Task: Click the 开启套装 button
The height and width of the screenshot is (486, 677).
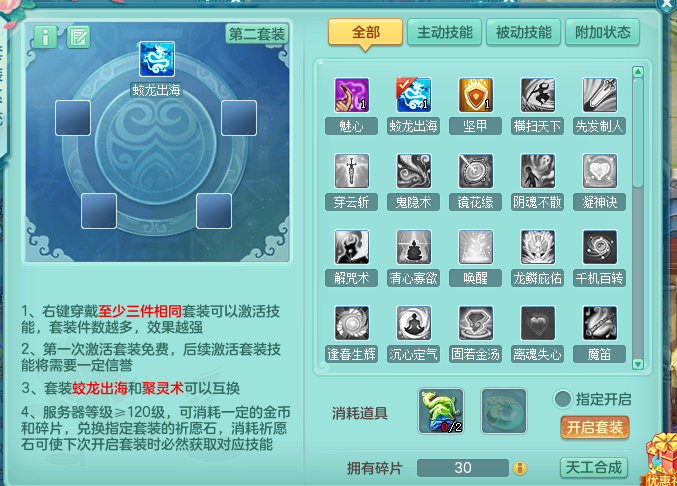Action: click(x=595, y=428)
